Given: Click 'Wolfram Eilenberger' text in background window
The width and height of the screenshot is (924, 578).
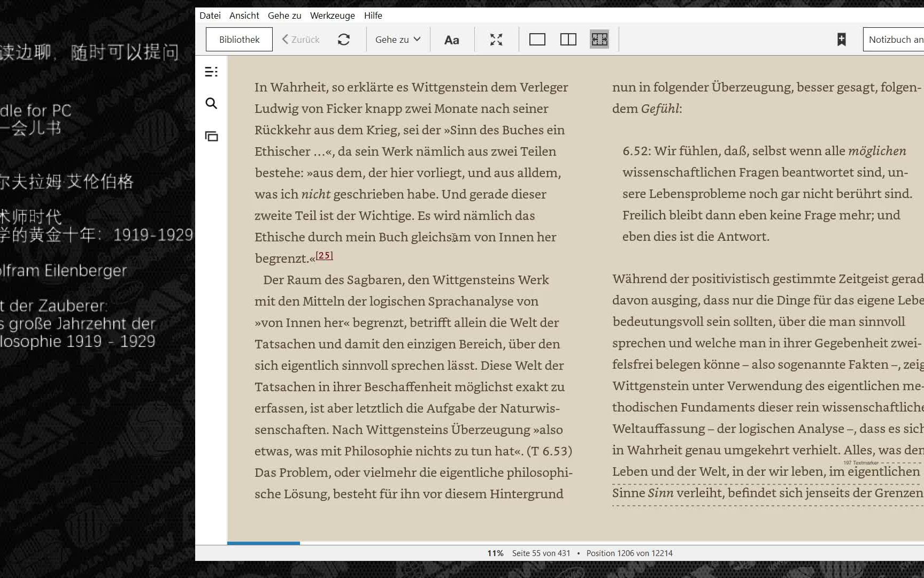Looking at the screenshot, I should (x=64, y=271).
